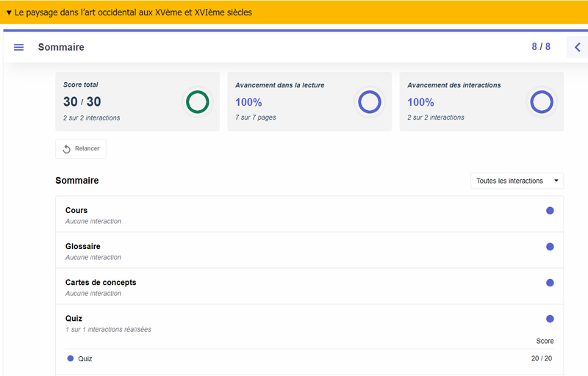Viewport: 588px width, 376px height.
Task: Click the interactions progress ring icon
Action: 541,102
